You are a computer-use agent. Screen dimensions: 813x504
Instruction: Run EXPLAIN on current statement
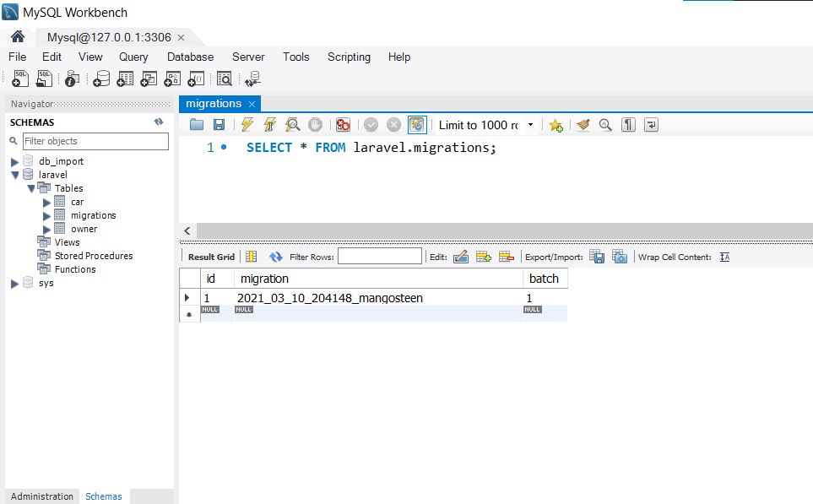coord(293,124)
